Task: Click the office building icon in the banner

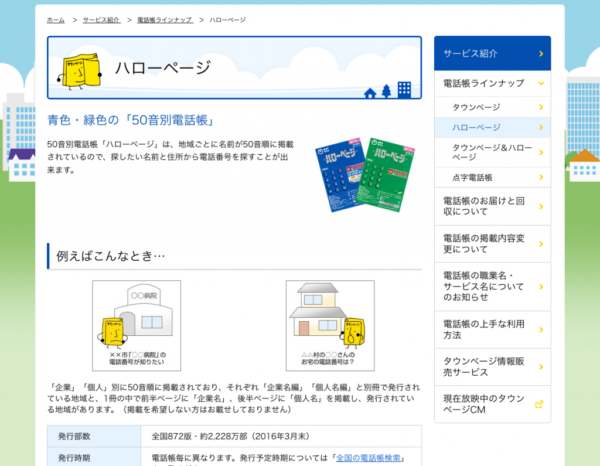Action: point(404,89)
